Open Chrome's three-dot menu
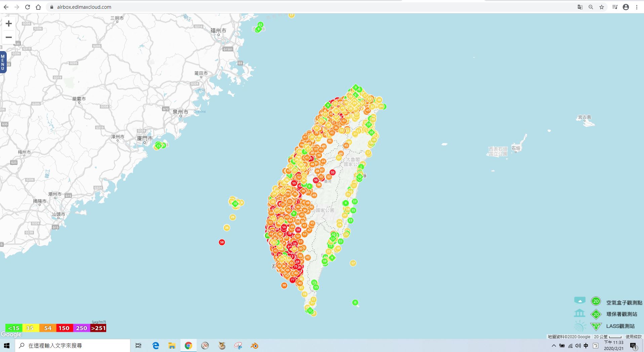Viewport: 644px width, 352px height. coord(637,7)
